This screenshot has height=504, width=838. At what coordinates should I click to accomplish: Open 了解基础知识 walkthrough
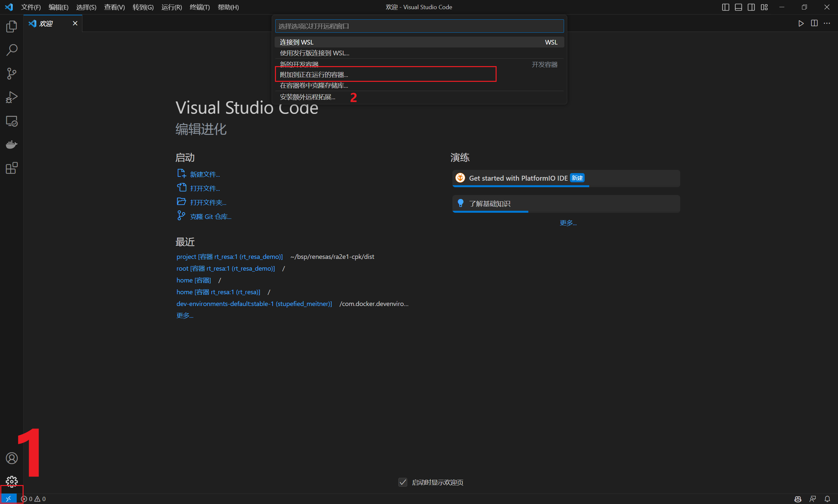[x=566, y=204]
